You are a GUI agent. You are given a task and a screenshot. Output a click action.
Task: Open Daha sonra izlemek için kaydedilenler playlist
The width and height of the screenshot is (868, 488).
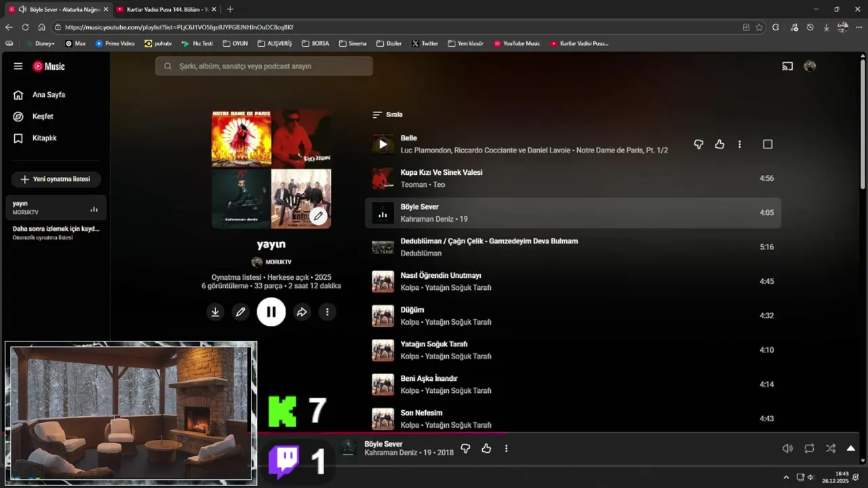pyautogui.click(x=56, y=233)
